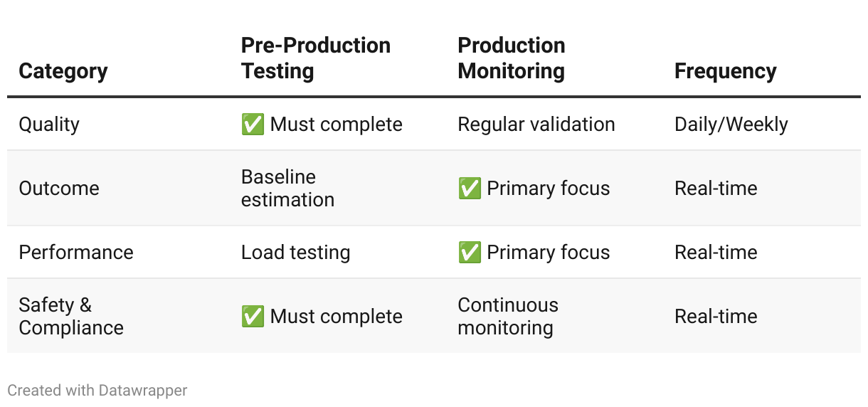Select Real-time in the Safety & Compliance row
This screenshot has width=868, height=407.
[x=715, y=317]
